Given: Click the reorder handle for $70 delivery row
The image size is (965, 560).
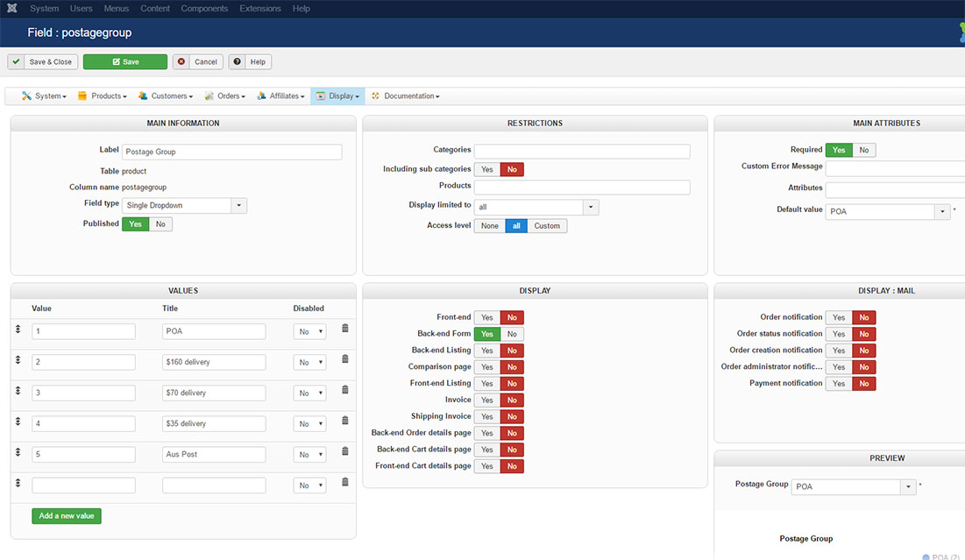Looking at the screenshot, I should (18, 391).
